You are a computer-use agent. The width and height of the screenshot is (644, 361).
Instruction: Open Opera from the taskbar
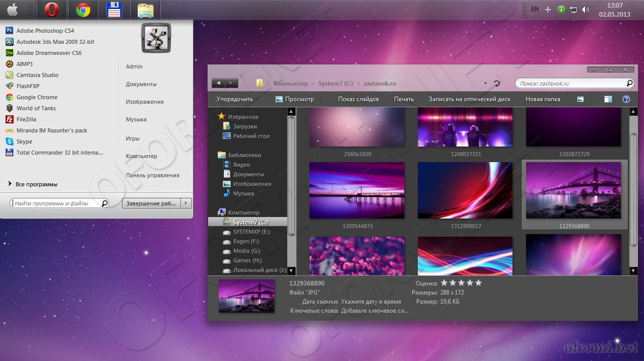coord(51,10)
